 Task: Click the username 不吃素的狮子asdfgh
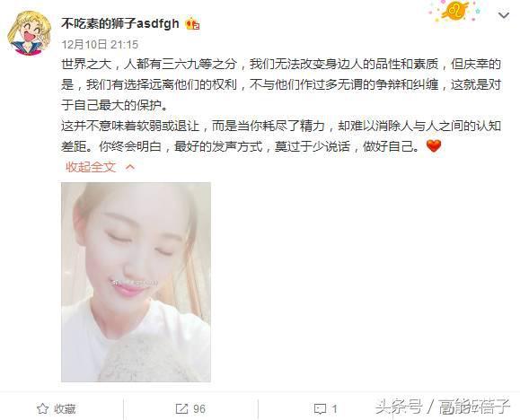click(120, 23)
